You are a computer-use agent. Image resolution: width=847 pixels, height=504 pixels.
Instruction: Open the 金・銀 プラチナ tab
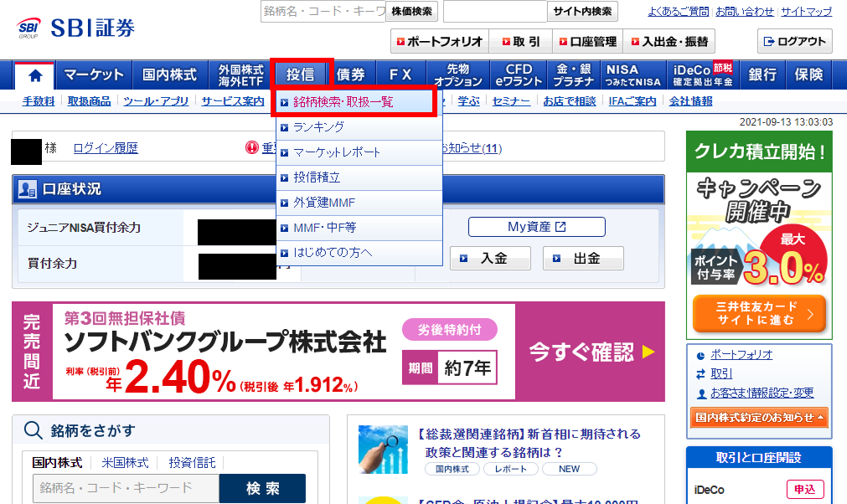coord(574,75)
